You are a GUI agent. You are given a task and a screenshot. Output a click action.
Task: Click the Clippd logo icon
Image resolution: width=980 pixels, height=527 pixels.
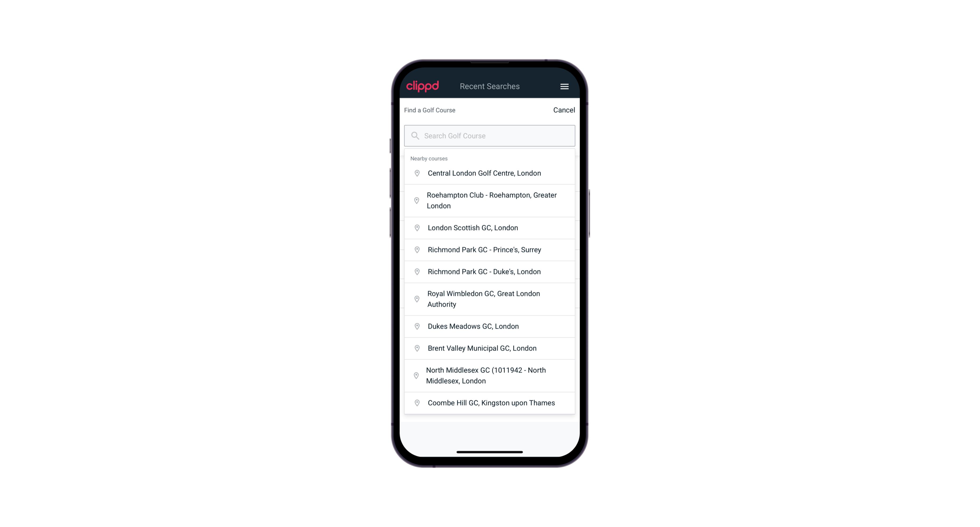click(423, 86)
